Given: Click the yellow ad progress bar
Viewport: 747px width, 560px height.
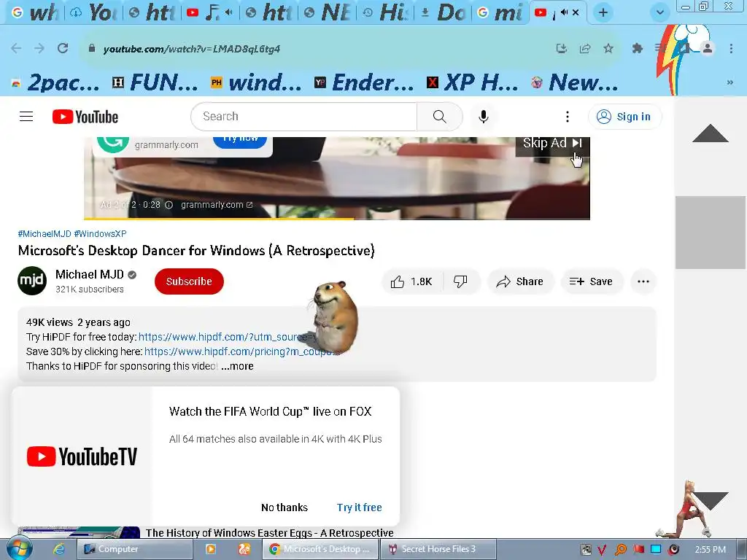Looking at the screenshot, I should [x=219, y=219].
